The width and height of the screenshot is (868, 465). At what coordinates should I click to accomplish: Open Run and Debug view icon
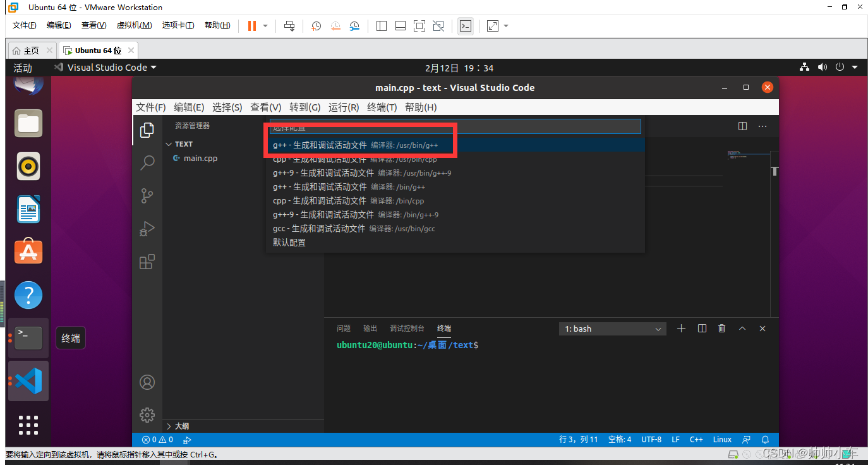click(147, 229)
